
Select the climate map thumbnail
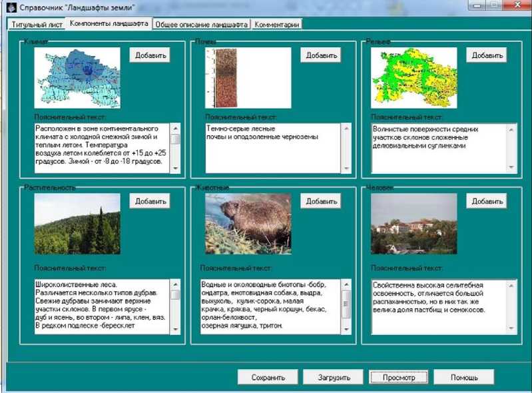point(77,77)
